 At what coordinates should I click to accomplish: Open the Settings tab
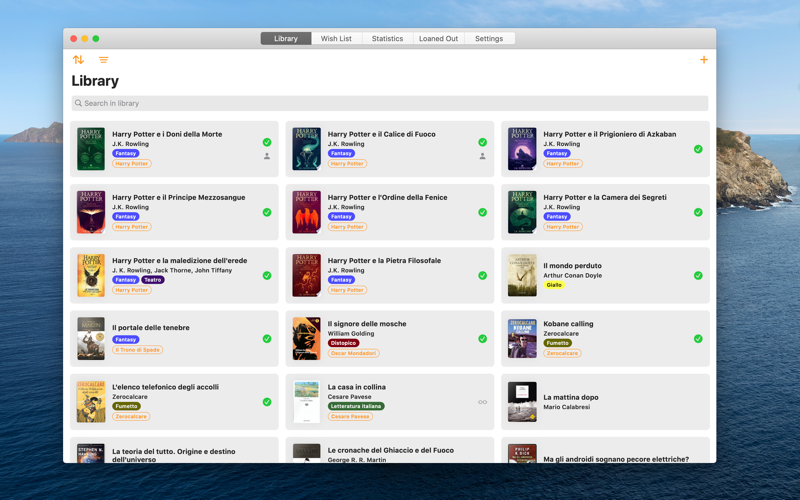(x=489, y=38)
